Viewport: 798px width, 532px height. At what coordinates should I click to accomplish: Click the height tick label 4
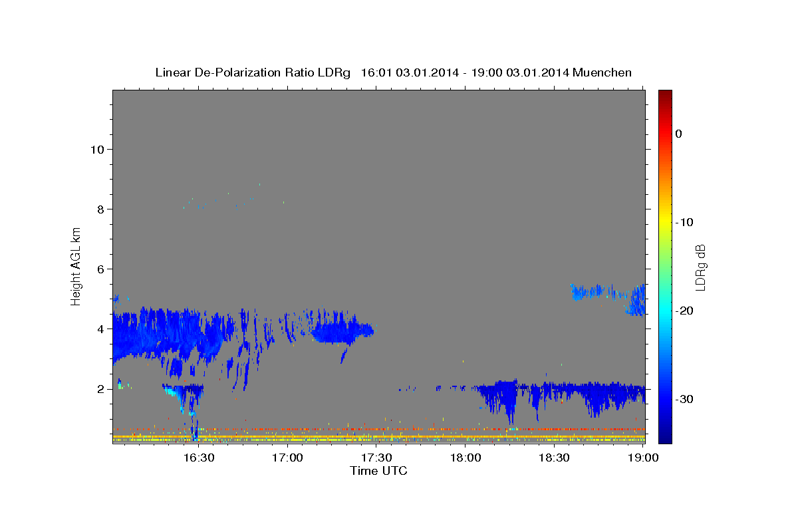point(100,329)
